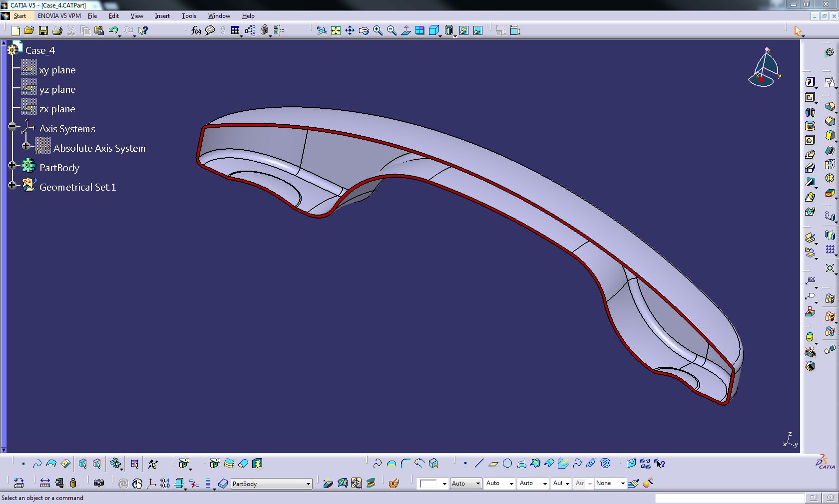Select the Pan arrows tool
The image size is (839, 504).
350,31
